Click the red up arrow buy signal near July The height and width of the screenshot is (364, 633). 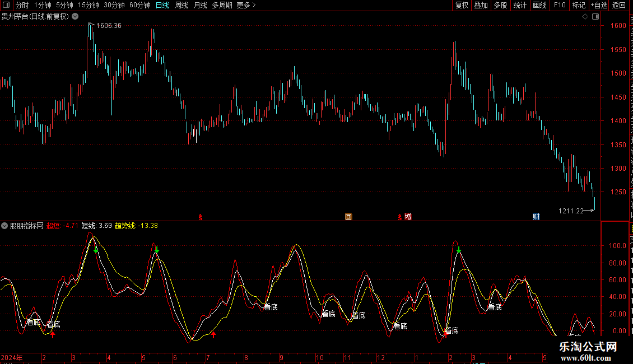213,334
